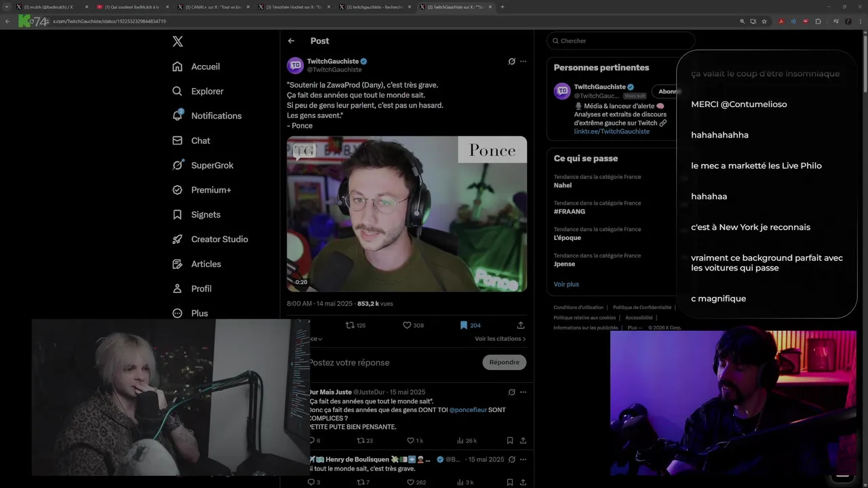This screenshot has width=868, height=488.
Task: Like the JusteDur reply (1 k)
Action: pos(414,441)
